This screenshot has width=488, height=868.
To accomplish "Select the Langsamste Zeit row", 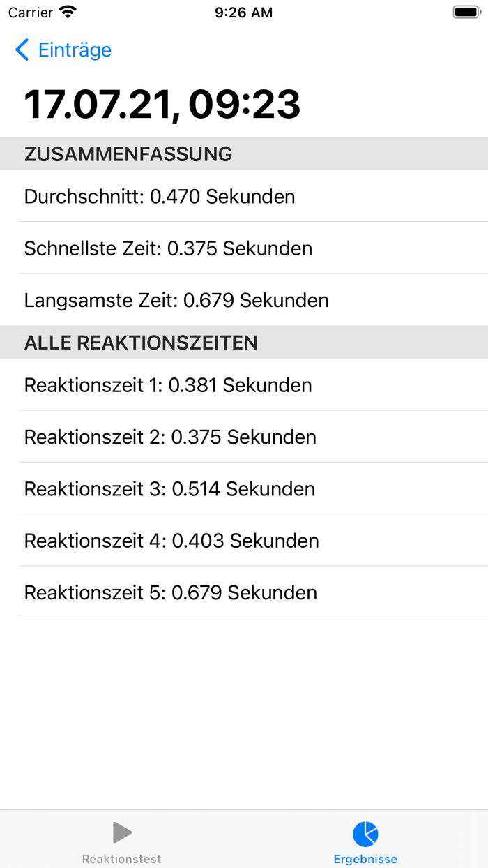I will [x=176, y=300].
